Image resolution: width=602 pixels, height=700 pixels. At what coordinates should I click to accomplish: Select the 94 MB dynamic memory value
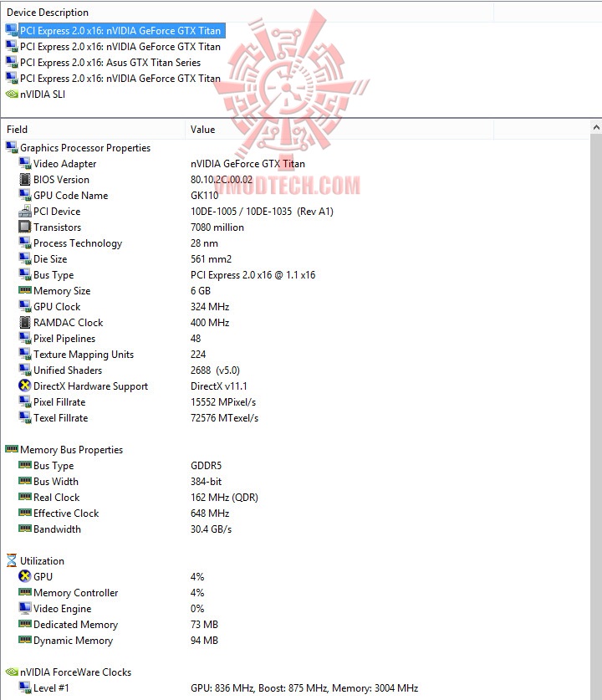click(204, 641)
